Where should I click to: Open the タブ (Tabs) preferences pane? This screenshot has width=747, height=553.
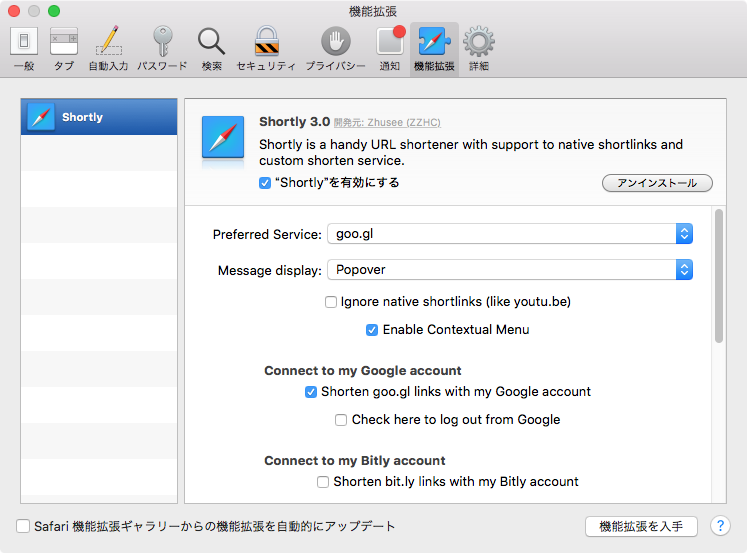pyautogui.click(x=64, y=48)
